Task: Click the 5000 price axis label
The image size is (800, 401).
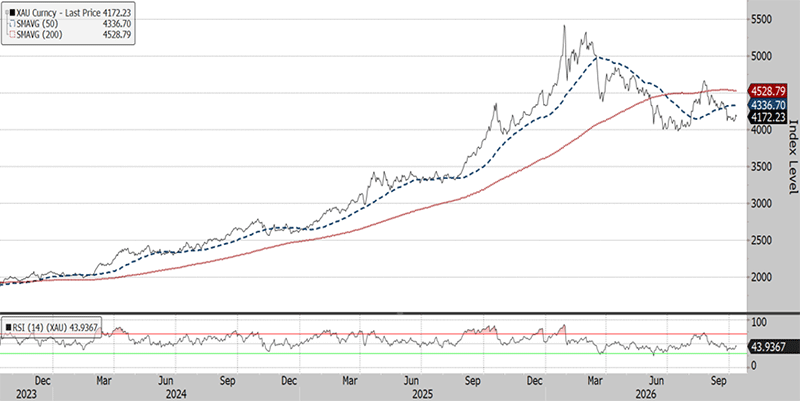Action: (x=762, y=56)
